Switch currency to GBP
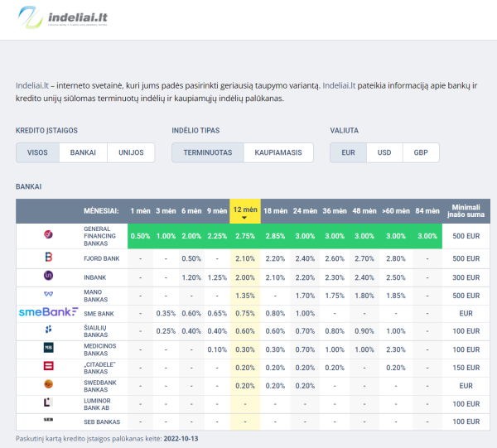Viewport: 497px width, 448px height. 421,152
